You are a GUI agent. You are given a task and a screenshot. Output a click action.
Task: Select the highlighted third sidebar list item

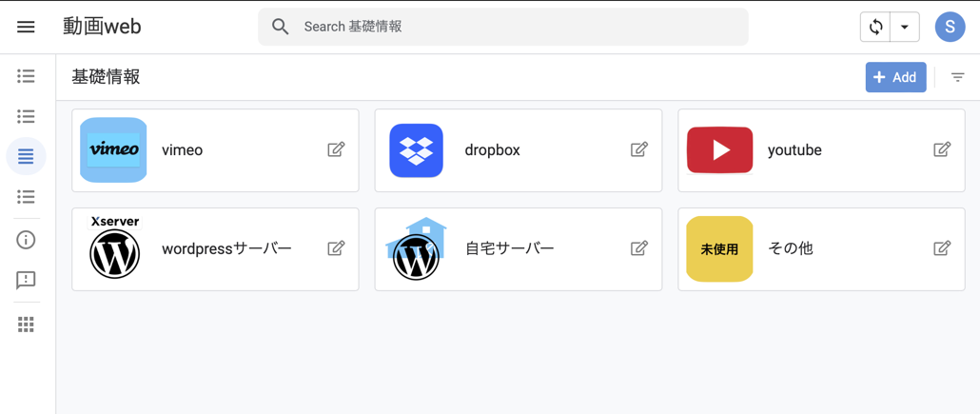tap(26, 156)
